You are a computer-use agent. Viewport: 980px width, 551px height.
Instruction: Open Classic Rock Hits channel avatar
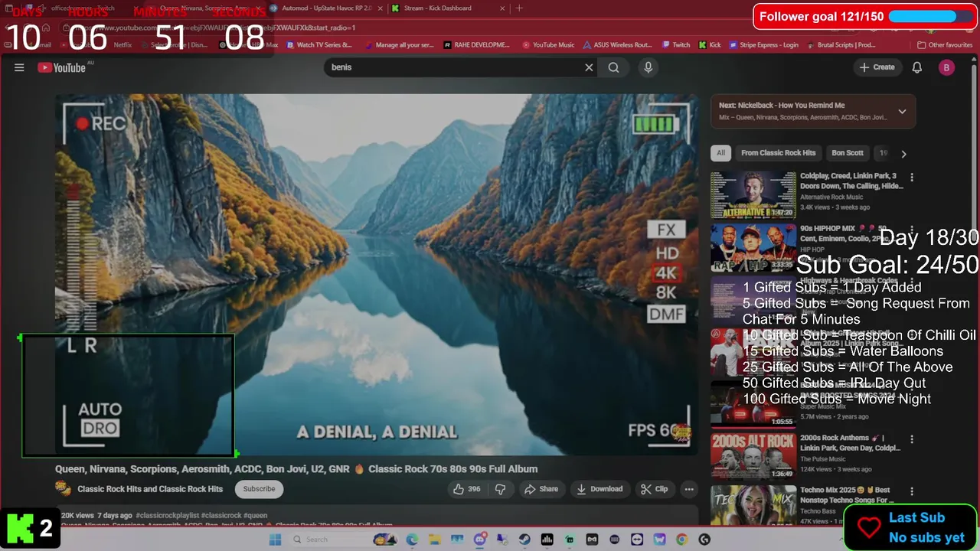63,489
